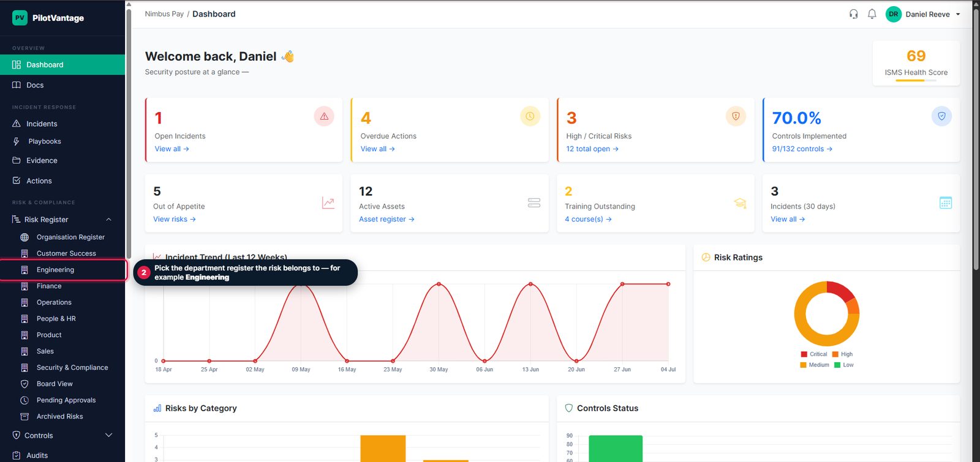This screenshot has height=462, width=980.
Task: Click the Evidence folder icon
Action: point(17,160)
